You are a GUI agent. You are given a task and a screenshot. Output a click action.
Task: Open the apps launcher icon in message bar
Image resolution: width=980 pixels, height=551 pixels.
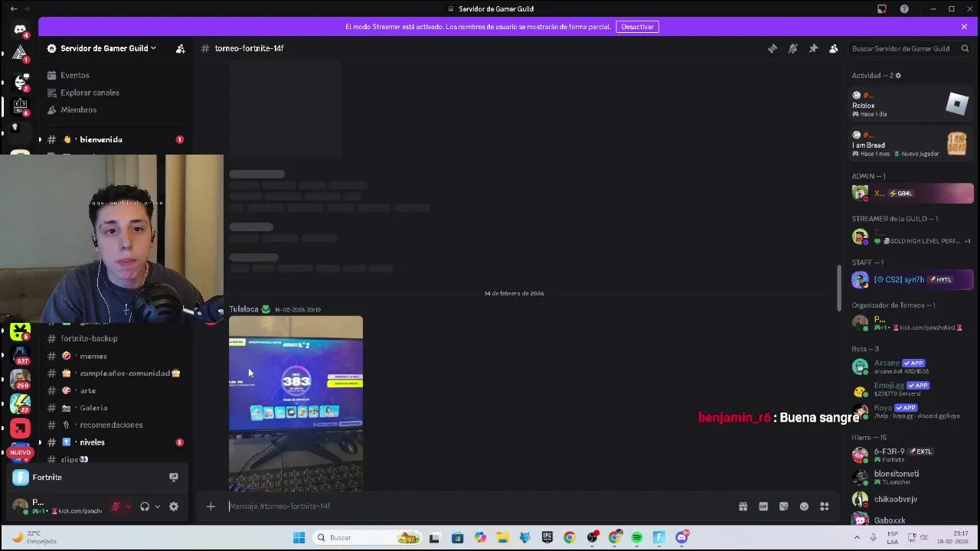point(825,506)
